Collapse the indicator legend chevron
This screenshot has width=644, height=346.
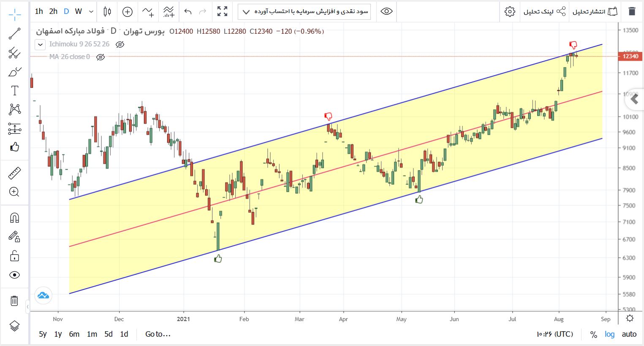(x=40, y=44)
